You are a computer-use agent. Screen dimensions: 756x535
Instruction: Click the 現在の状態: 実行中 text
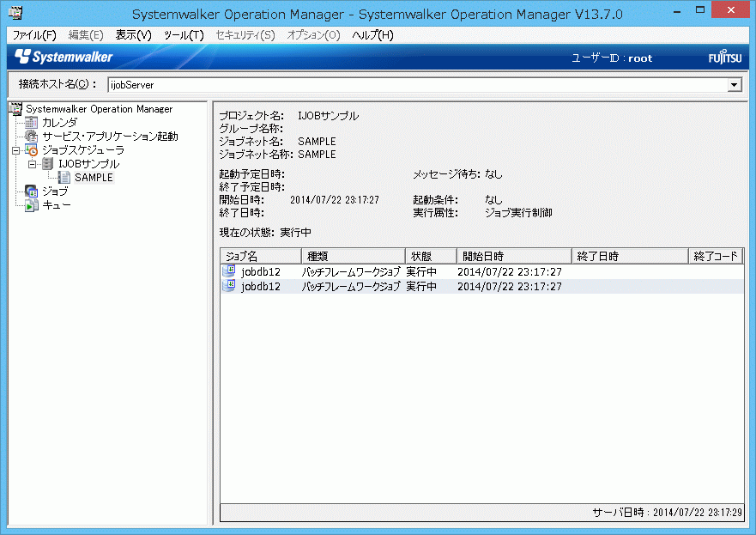click(x=265, y=233)
